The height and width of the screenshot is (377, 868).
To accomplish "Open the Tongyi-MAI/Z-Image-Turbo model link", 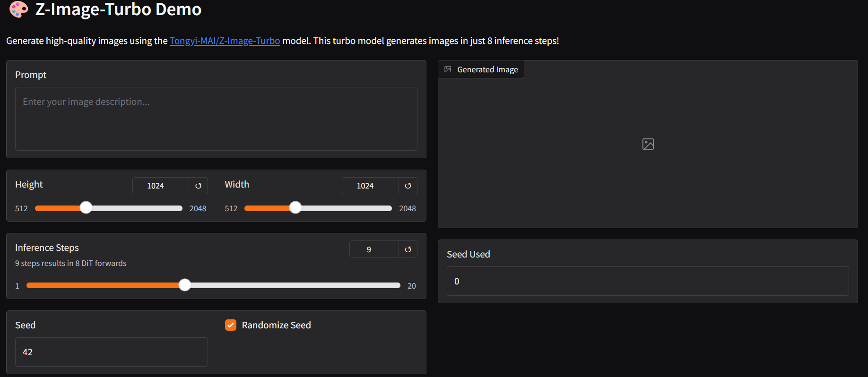I will click(225, 41).
